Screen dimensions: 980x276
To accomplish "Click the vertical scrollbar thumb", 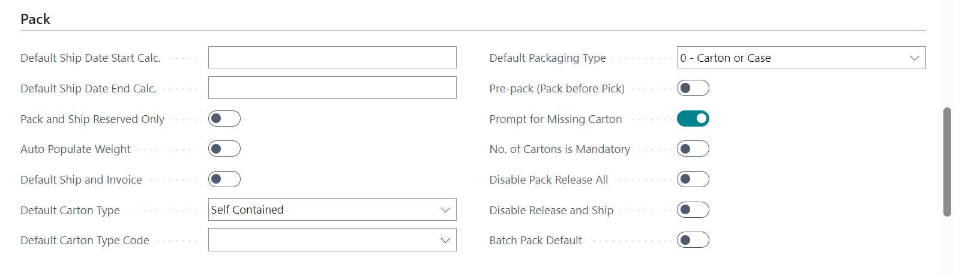I will [947, 162].
